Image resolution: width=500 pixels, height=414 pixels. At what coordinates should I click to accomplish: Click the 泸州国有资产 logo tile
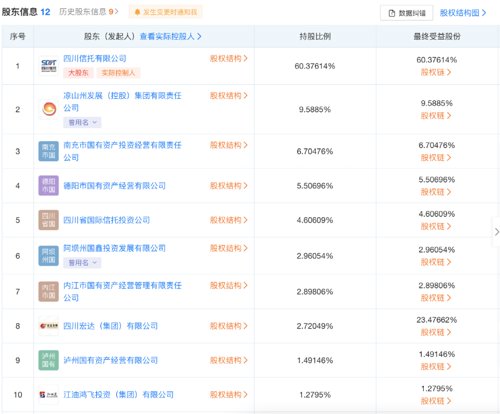pos(49,360)
